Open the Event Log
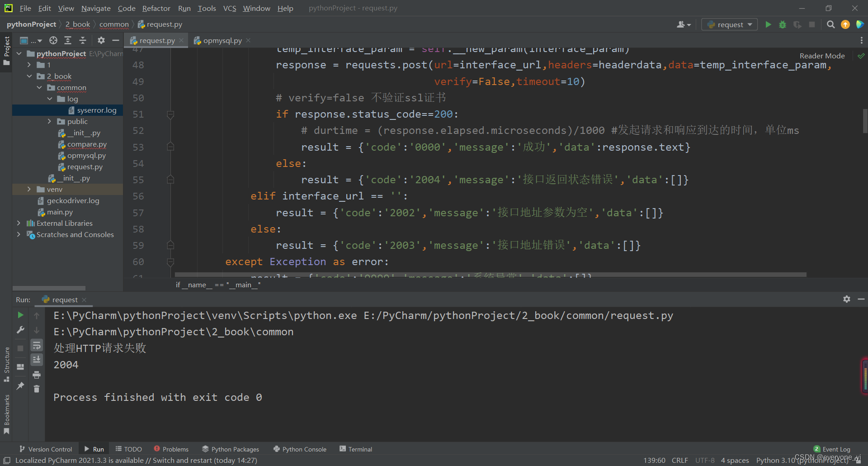The width and height of the screenshot is (868, 466). [x=832, y=449]
